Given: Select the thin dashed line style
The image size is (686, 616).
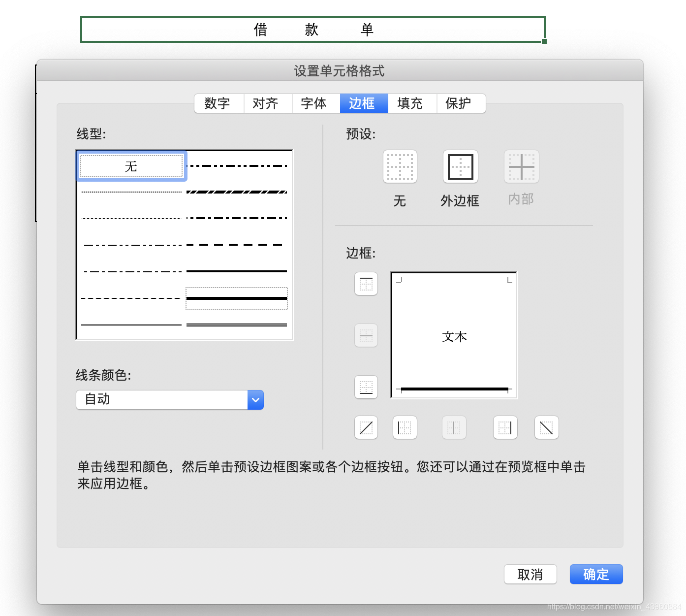Looking at the screenshot, I should (x=131, y=298).
